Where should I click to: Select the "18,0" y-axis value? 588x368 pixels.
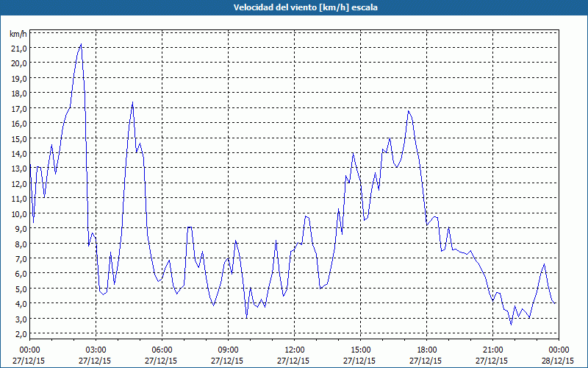click(19, 93)
